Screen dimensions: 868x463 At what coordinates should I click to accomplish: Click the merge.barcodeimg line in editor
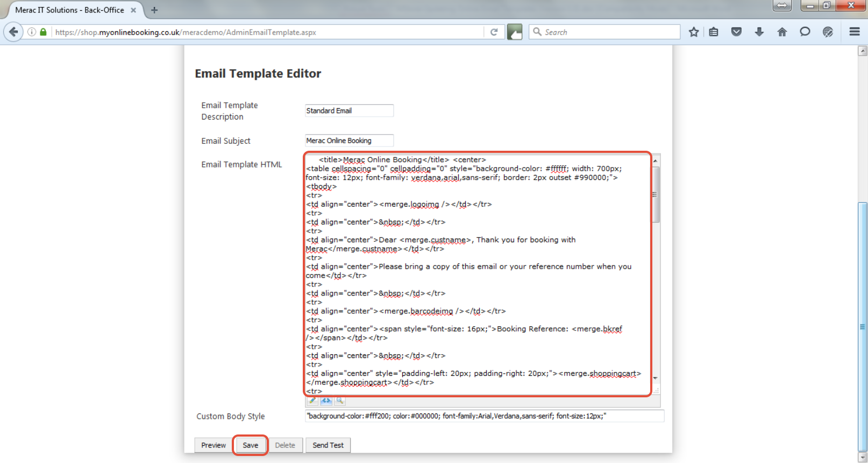coord(406,311)
